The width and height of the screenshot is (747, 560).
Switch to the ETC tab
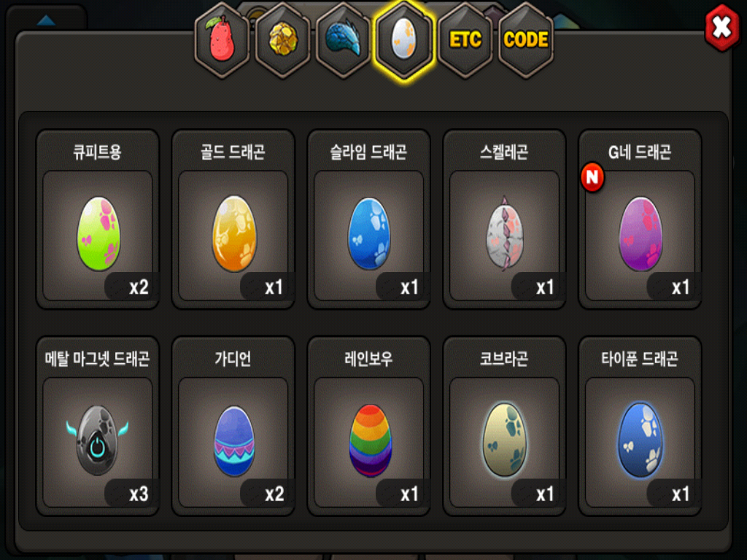click(x=465, y=40)
